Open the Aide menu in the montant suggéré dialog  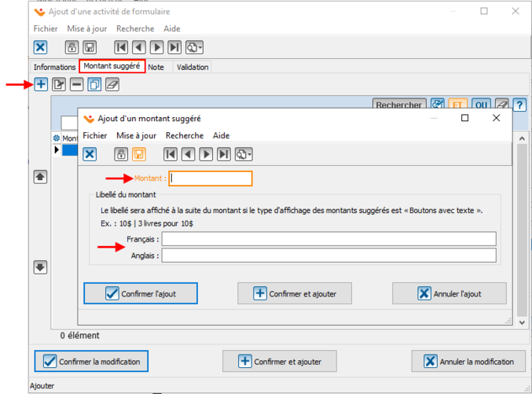coord(221,136)
